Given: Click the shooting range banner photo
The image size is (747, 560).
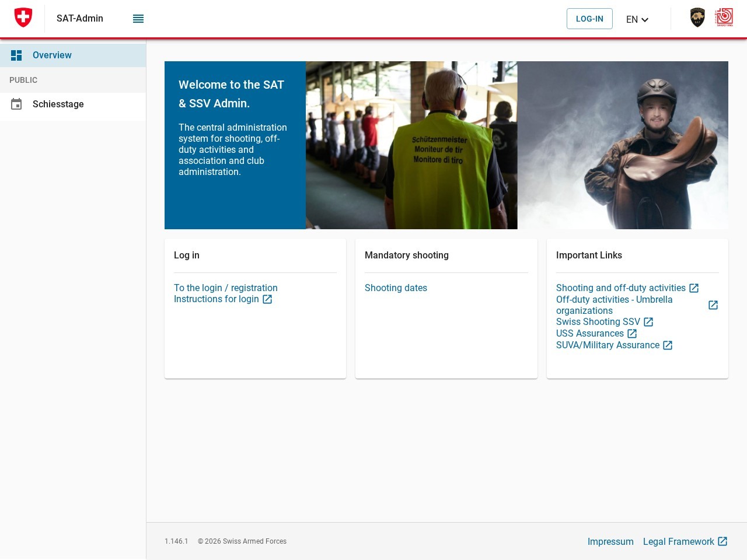Looking at the screenshot, I should (411, 145).
